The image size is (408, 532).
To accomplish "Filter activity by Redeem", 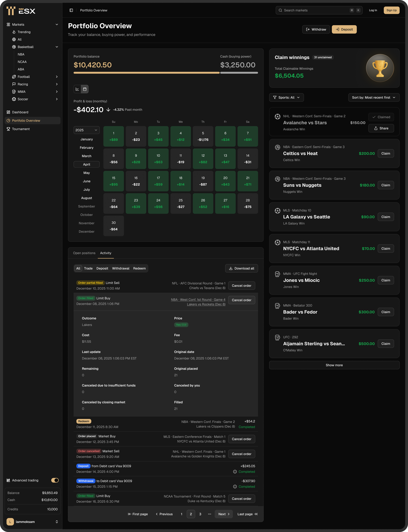I will click(x=139, y=268).
